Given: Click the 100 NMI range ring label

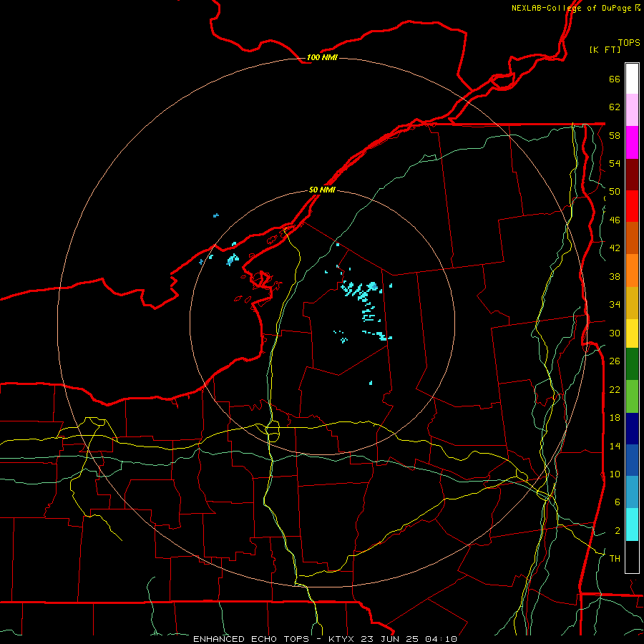Looking at the screenshot, I should (322, 57).
